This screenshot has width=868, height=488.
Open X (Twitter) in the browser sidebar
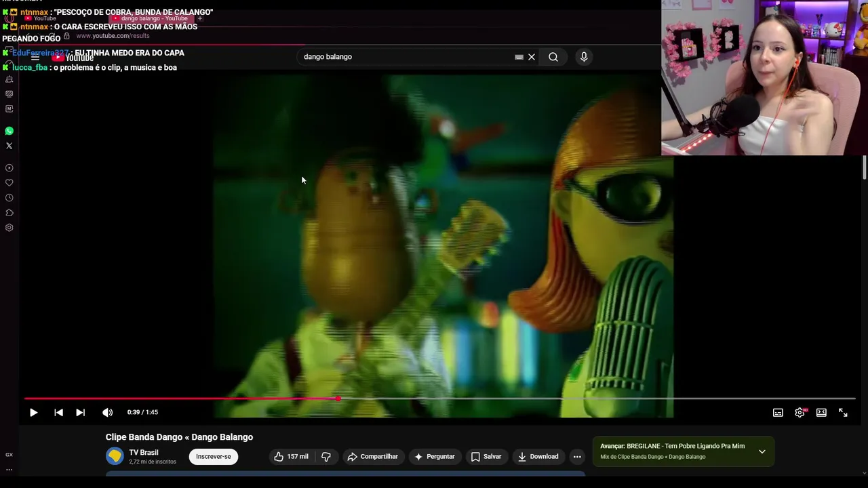(x=9, y=146)
